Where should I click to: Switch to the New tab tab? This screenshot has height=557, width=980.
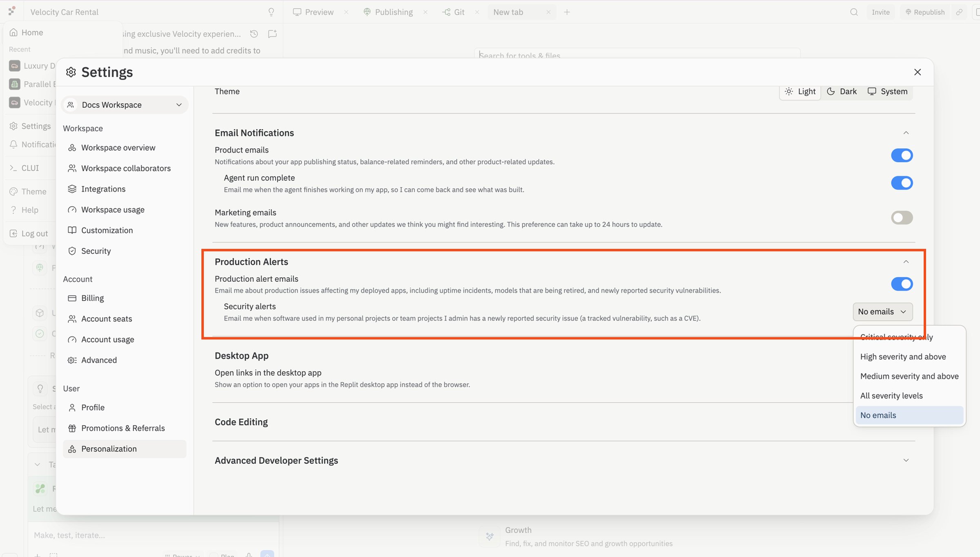(x=508, y=12)
